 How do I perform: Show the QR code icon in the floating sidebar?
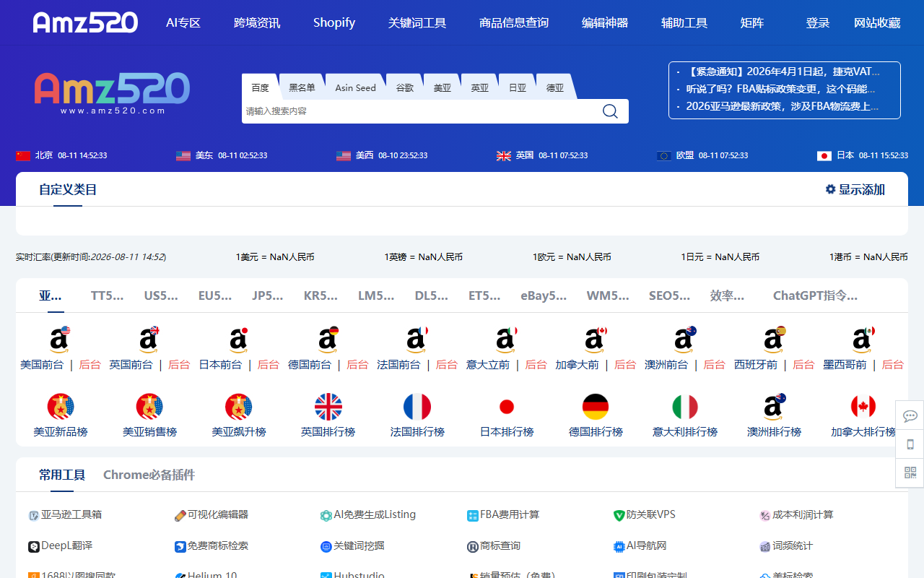[x=910, y=473]
